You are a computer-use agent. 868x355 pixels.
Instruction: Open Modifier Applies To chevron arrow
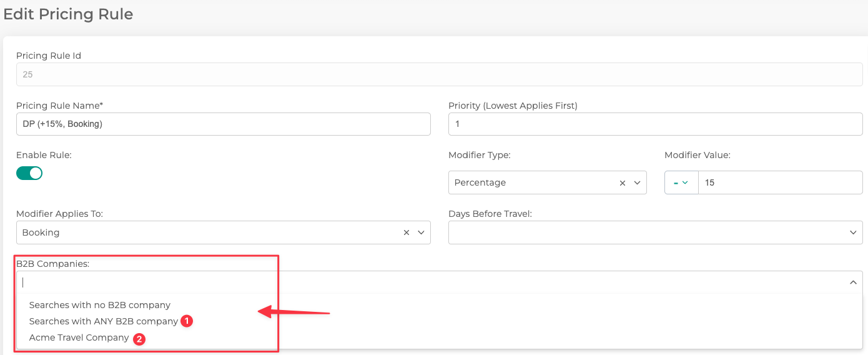pyautogui.click(x=421, y=232)
